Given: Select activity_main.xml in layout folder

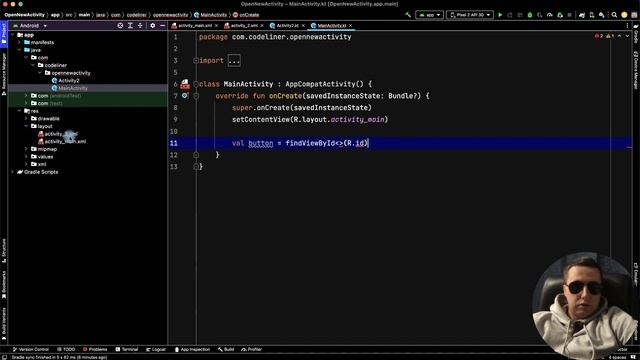Looking at the screenshot, I should 62,142.
